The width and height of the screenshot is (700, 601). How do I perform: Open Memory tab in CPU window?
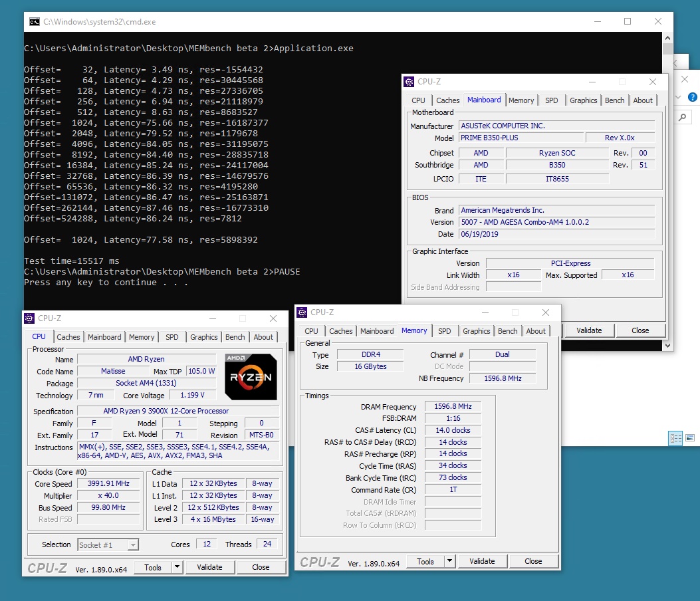[x=142, y=337]
